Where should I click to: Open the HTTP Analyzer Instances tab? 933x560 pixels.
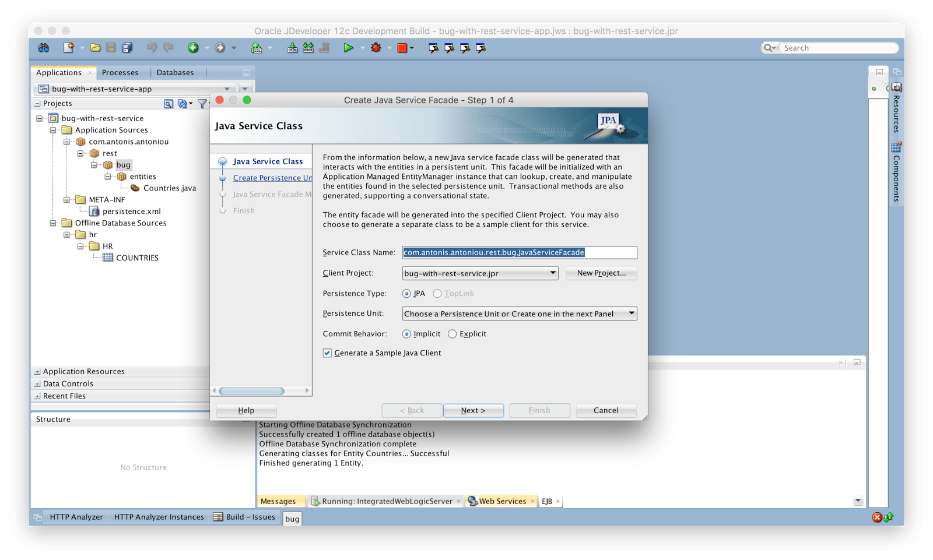click(159, 517)
